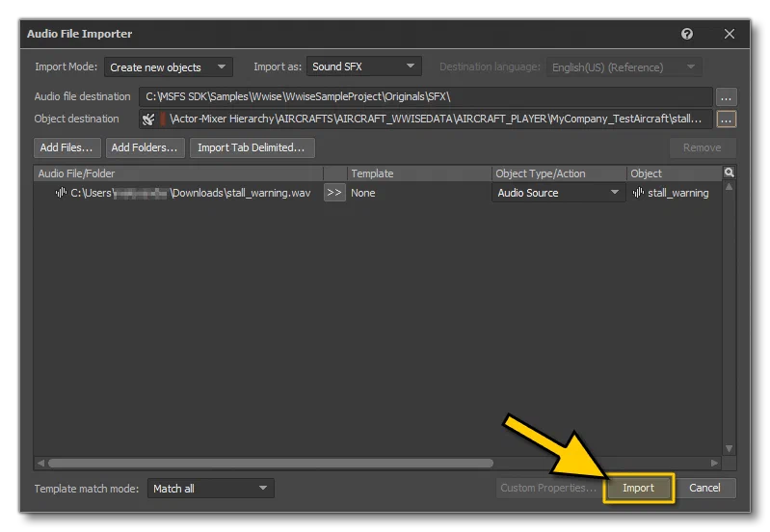Click the waveform icon beside the stall_warning.wav path
This screenshot has height=532, width=770.
tap(61, 193)
